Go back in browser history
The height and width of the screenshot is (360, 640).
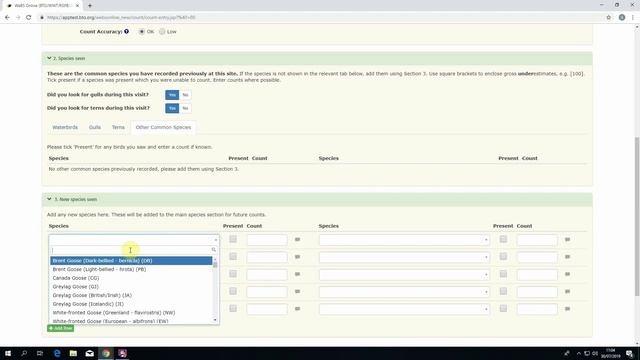pos(7,18)
